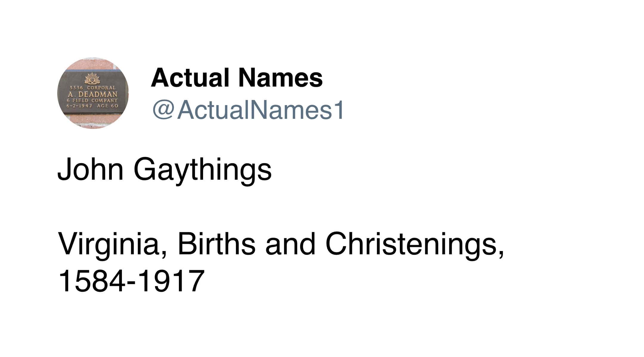Click the year 1917 in the tweet

tap(171, 281)
